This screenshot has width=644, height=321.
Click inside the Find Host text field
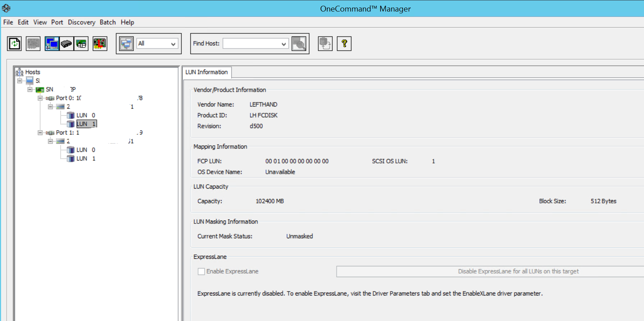click(252, 44)
